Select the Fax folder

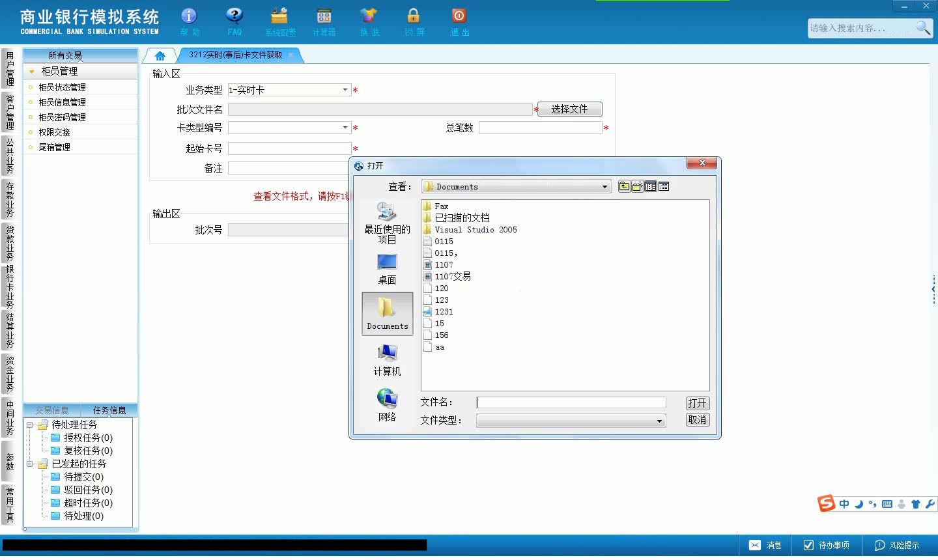pyautogui.click(x=436, y=206)
